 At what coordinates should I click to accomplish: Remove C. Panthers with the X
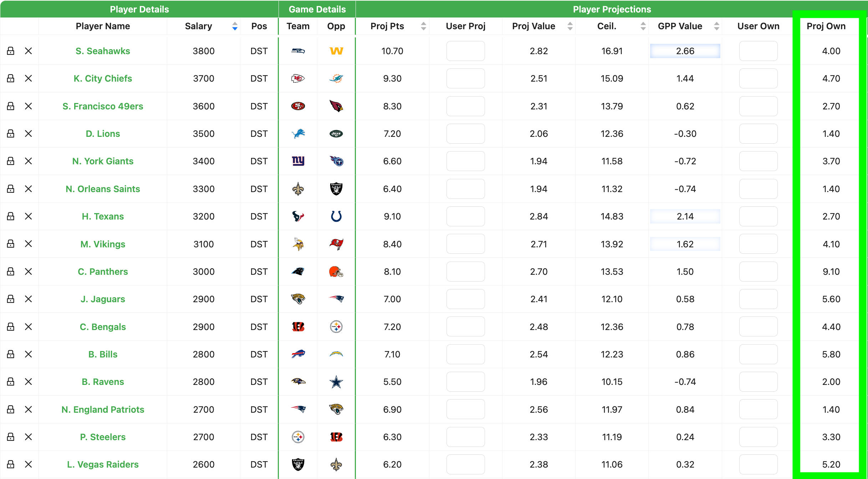29,272
